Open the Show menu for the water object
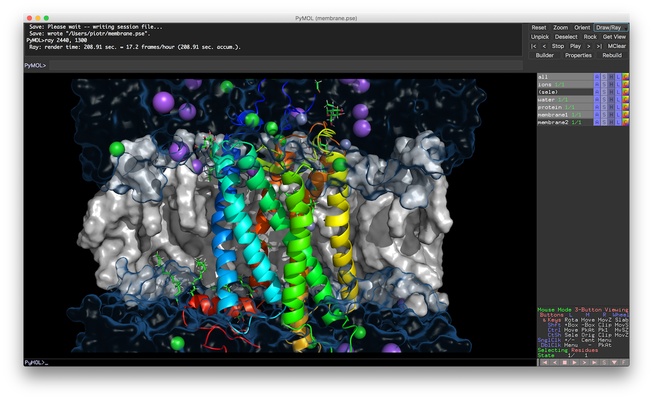The height and width of the screenshot is (400, 653). (x=604, y=100)
